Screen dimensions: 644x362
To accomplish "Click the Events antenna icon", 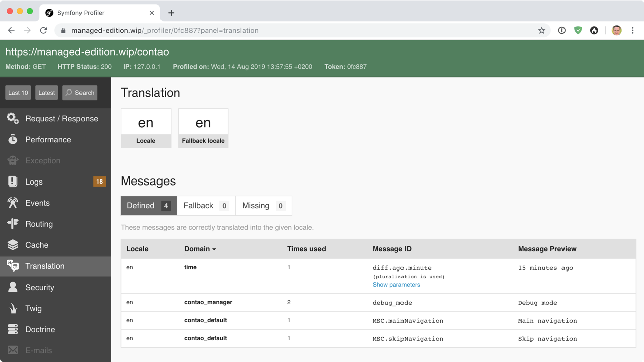I will click(13, 203).
